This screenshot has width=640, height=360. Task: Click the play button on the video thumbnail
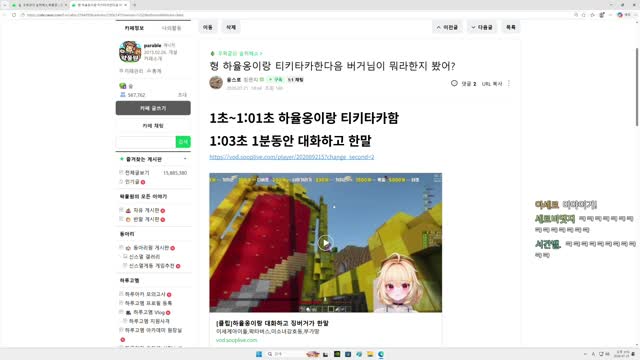tap(325, 243)
